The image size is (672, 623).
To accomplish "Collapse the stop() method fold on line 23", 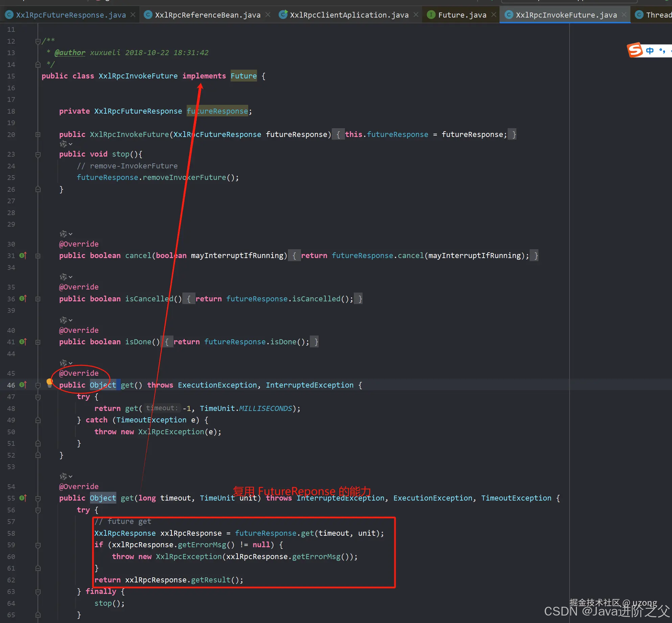I will pyautogui.click(x=38, y=155).
